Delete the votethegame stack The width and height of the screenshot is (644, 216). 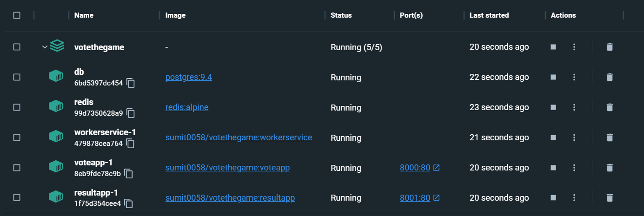click(610, 47)
